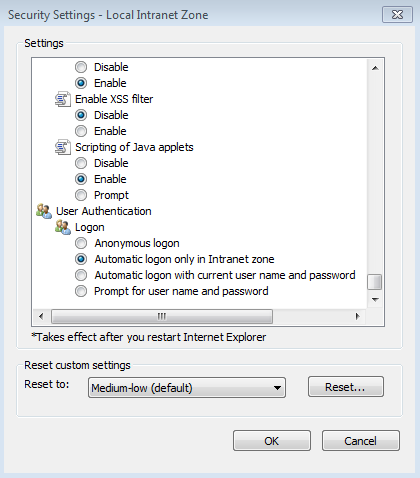Click the Logon users icon

coord(63,227)
